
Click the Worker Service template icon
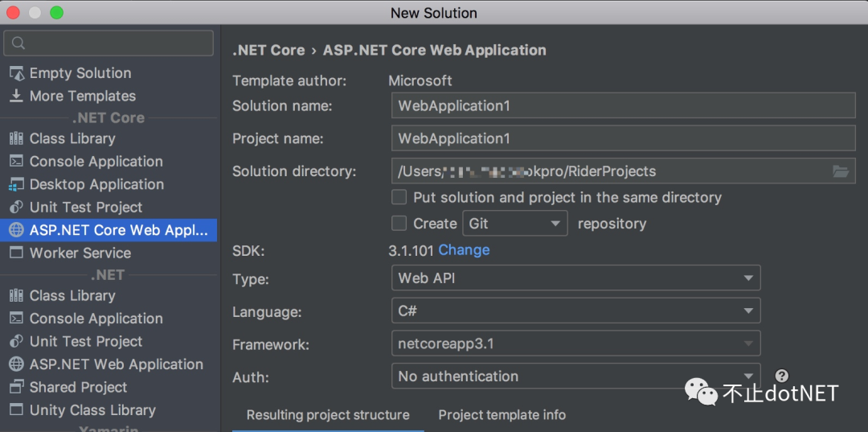[16, 253]
